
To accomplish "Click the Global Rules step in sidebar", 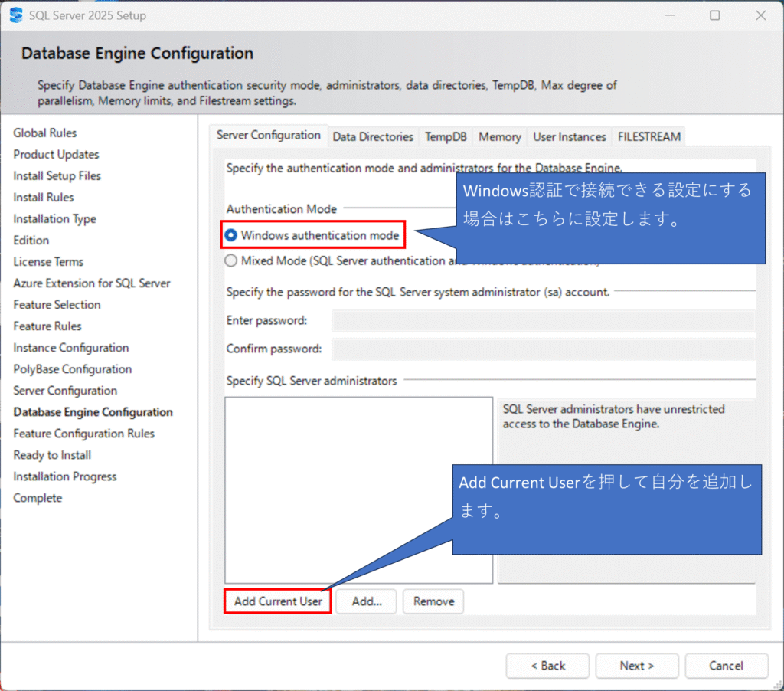I will pyautogui.click(x=45, y=133).
